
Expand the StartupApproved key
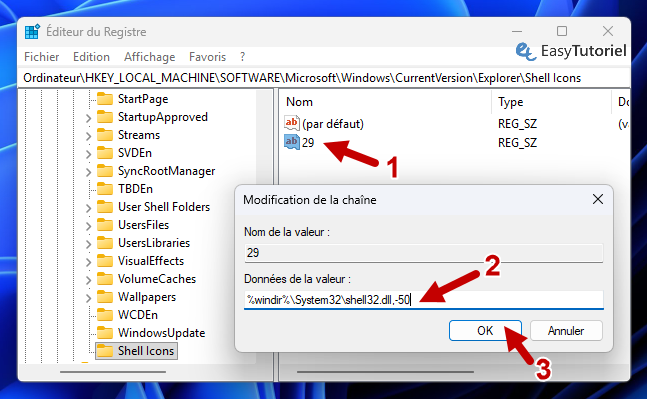click(x=88, y=118)
